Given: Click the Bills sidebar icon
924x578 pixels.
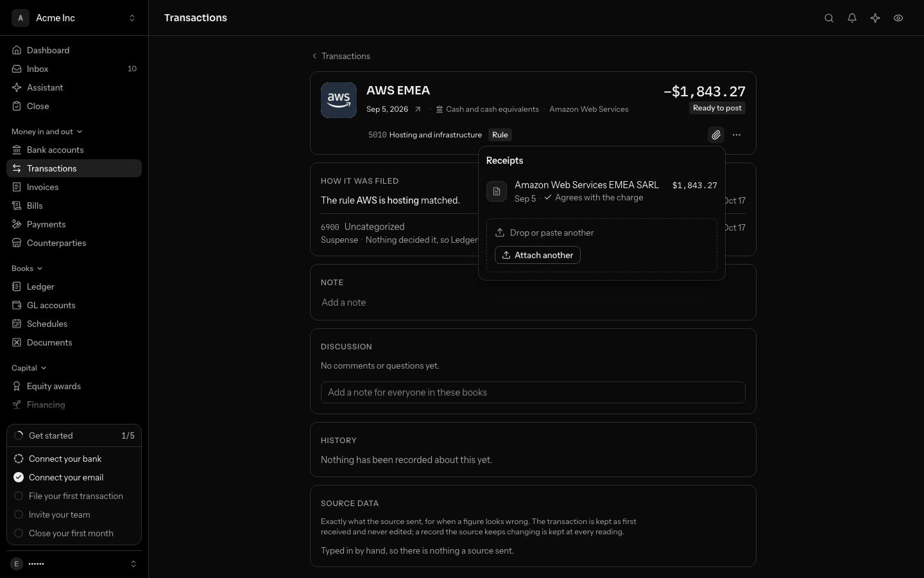Looking at the screenshot, I should coord(17,206).
